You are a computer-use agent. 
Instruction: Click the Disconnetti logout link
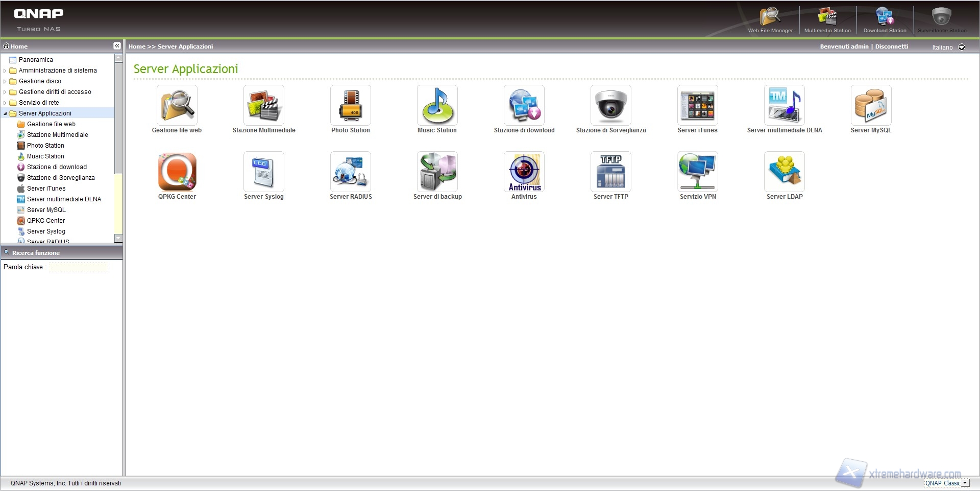pyautogui.click(x=891, y=46)
